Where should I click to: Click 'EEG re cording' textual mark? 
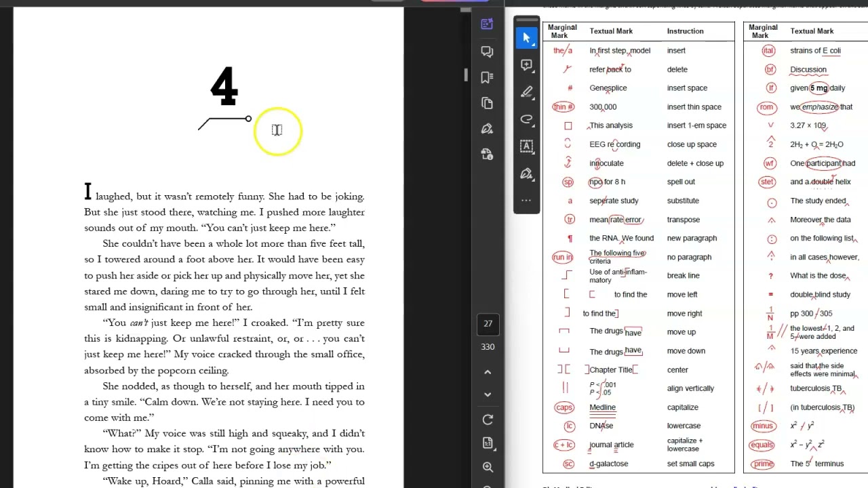[x=614, y=144]
